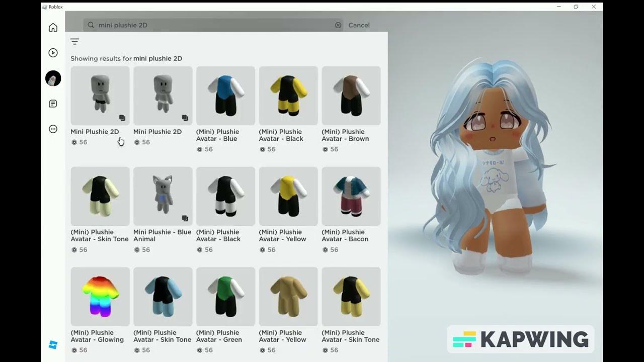The image size is (644, 362).
Task: Click the Robux icon under Plushie Avatar - Bacon
Action: tap(325, 250)
